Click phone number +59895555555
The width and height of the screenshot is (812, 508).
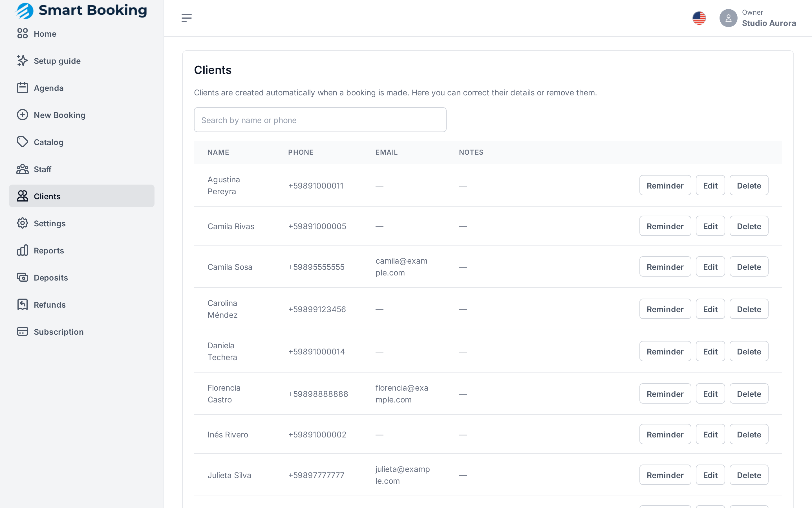click(x=316, y=267)
